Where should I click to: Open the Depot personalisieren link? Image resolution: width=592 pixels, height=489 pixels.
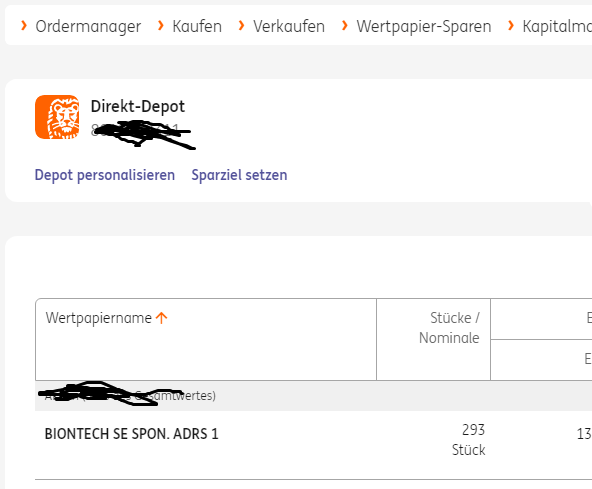[x=105, y=175]
